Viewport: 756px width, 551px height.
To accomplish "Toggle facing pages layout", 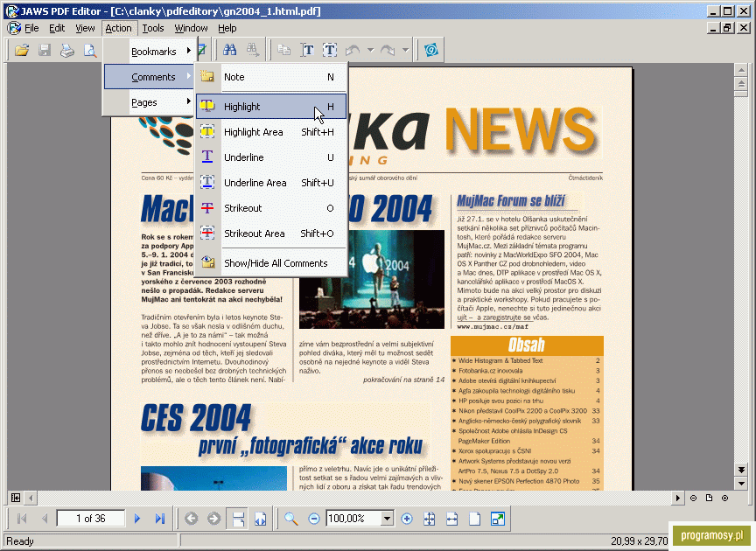I will [261, 519].
